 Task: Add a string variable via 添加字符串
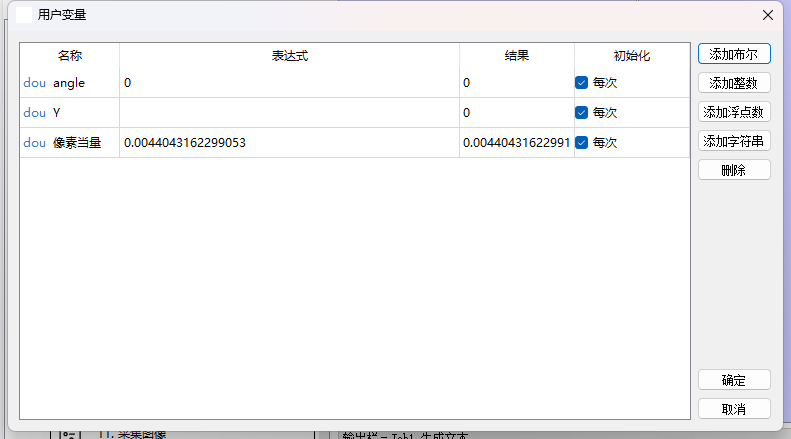(734, 141)
